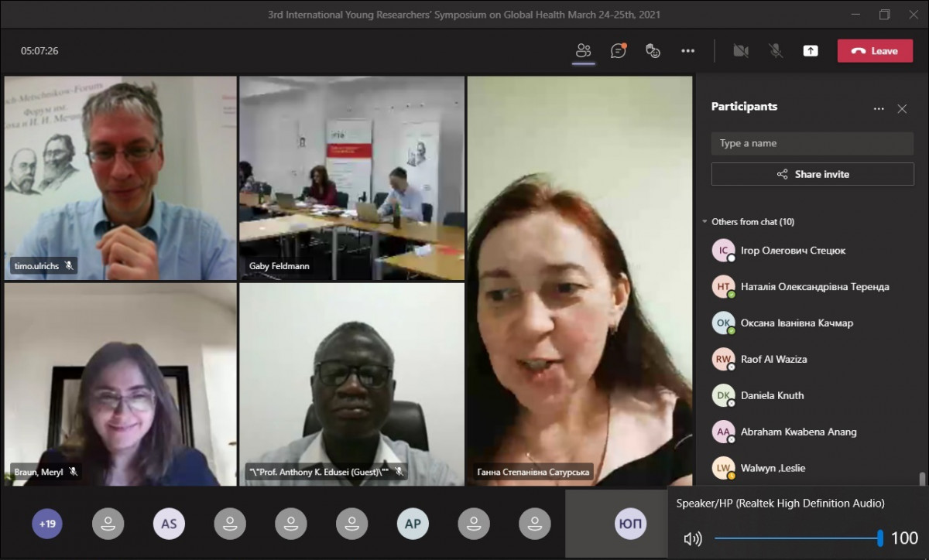This screenshot has height=560, width=929.
Task: Click the Type a name search field
Action: (812, 143)
